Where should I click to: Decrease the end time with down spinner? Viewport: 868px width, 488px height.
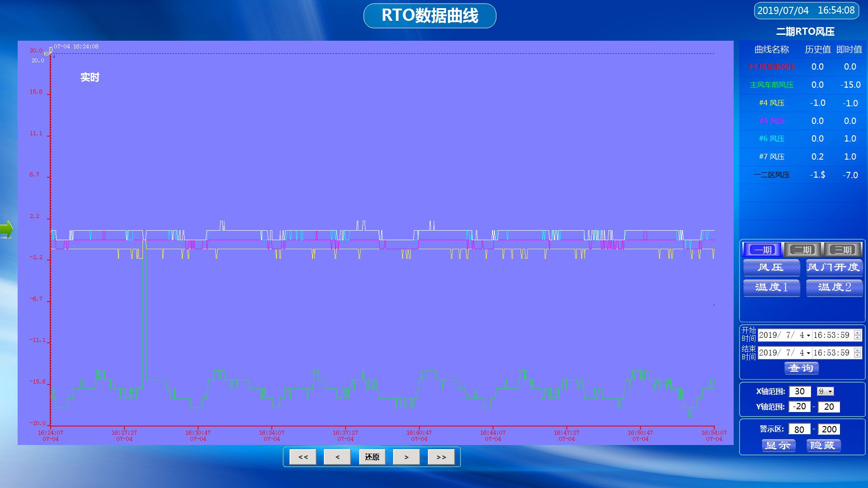(x=857, y=355)
